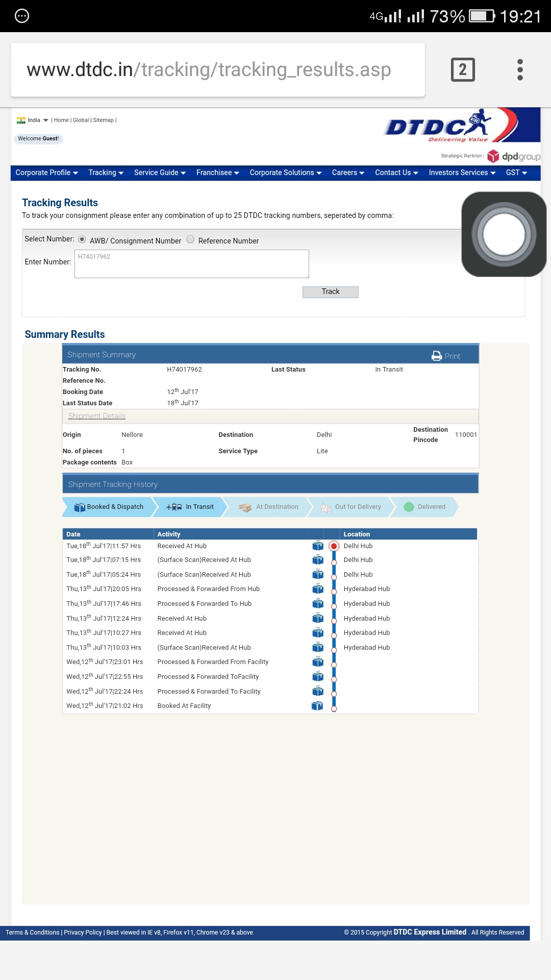Open the Shipment Details link
The image size is (551, 980).
click(96, 416)
